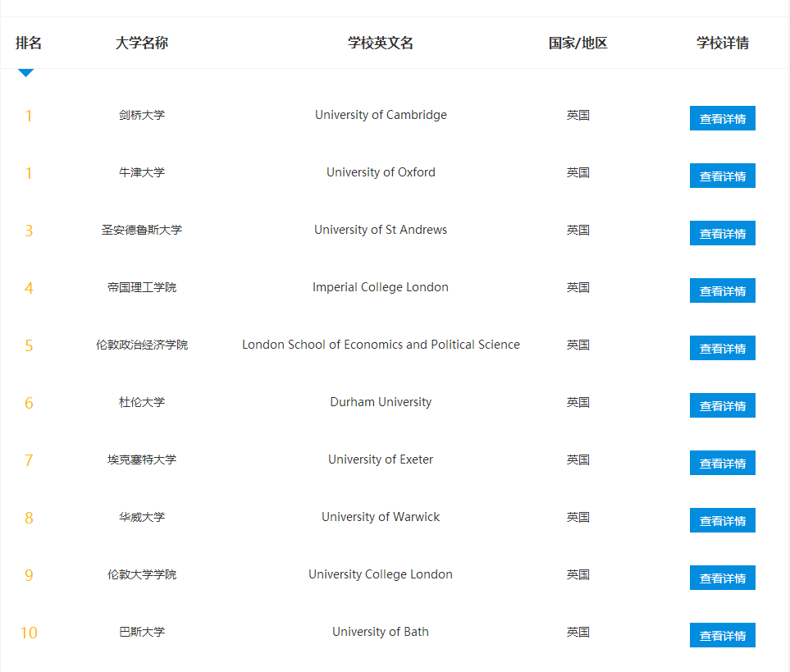Open 查看详情 for University of Cambridge
This screenshot has width=790, height=672.
[x=723, y=118]
